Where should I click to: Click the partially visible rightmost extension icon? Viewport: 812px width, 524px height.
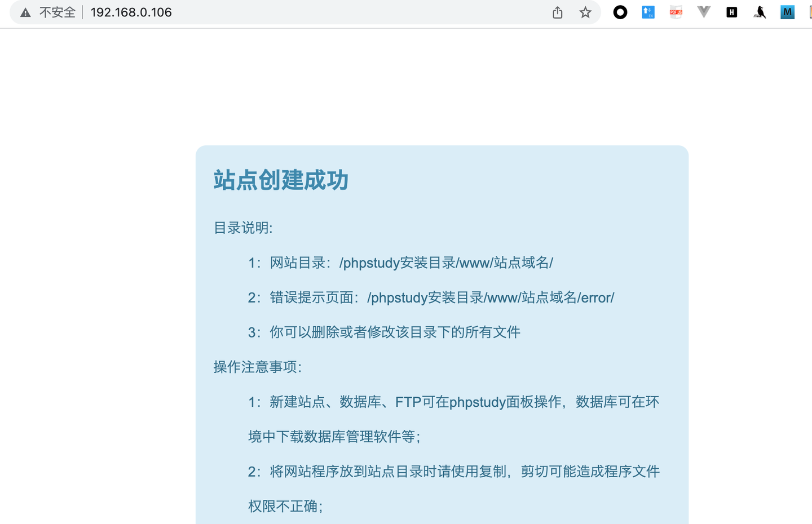coord(810,12)
